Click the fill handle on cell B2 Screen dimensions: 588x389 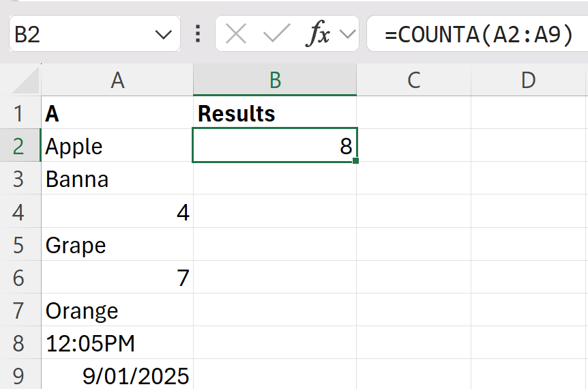tap(356, 162)
